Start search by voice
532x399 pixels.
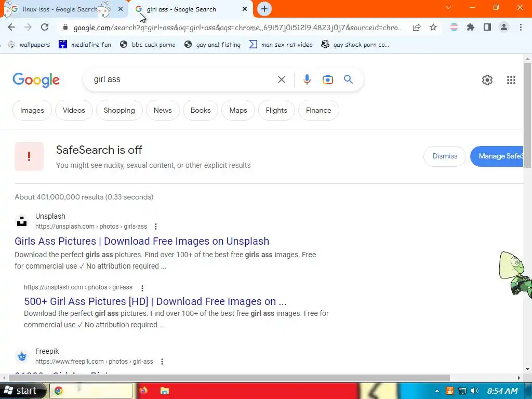(307, 79)
